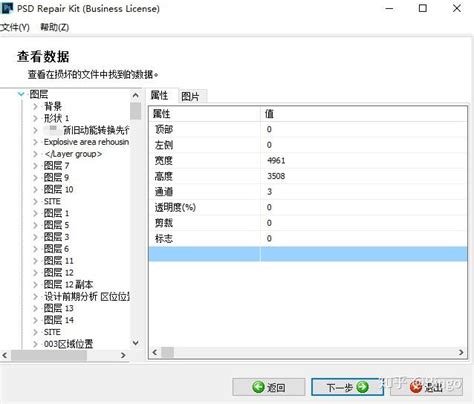Screen dimensions: 474x404
Task: Open the 帮助(Z) menu
Action: (55, 27)
